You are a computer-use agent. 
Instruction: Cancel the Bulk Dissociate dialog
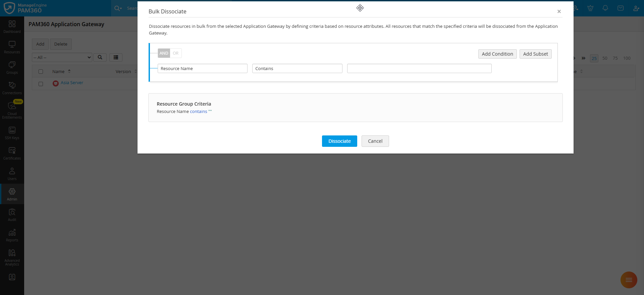[x=375, y=141]
